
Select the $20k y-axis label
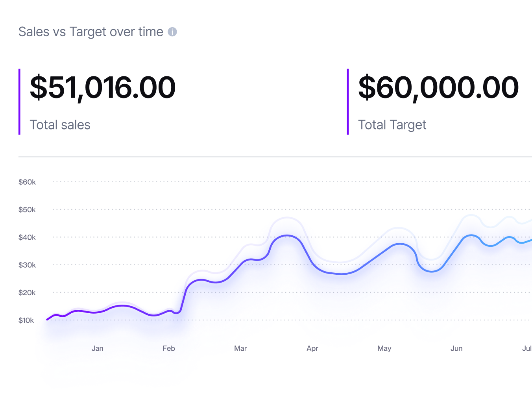coord(27,292)
